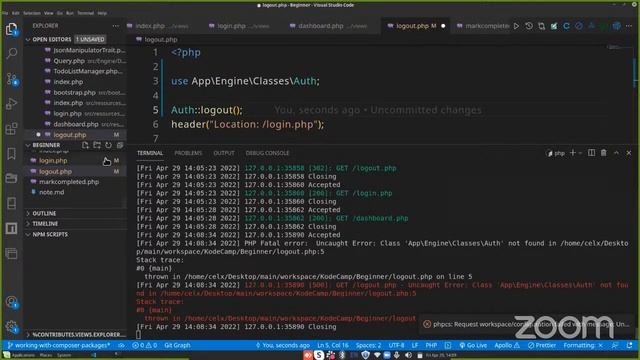Collapse the OPEN EDITORS section

pyautogui.click(x=28, y=40)
